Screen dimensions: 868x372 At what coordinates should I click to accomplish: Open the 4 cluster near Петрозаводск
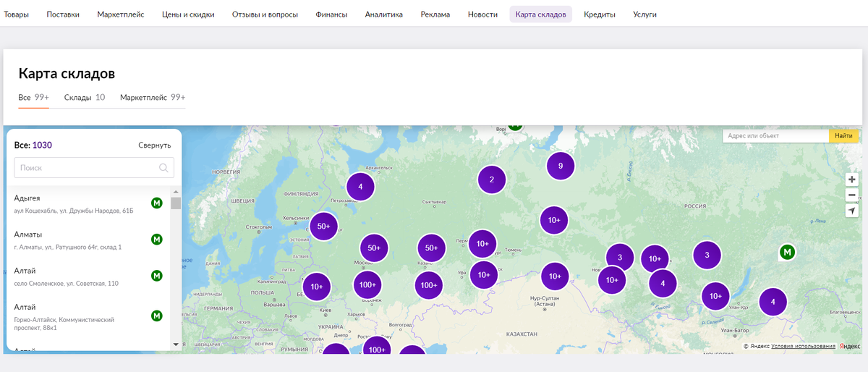(x=360, y=187)
